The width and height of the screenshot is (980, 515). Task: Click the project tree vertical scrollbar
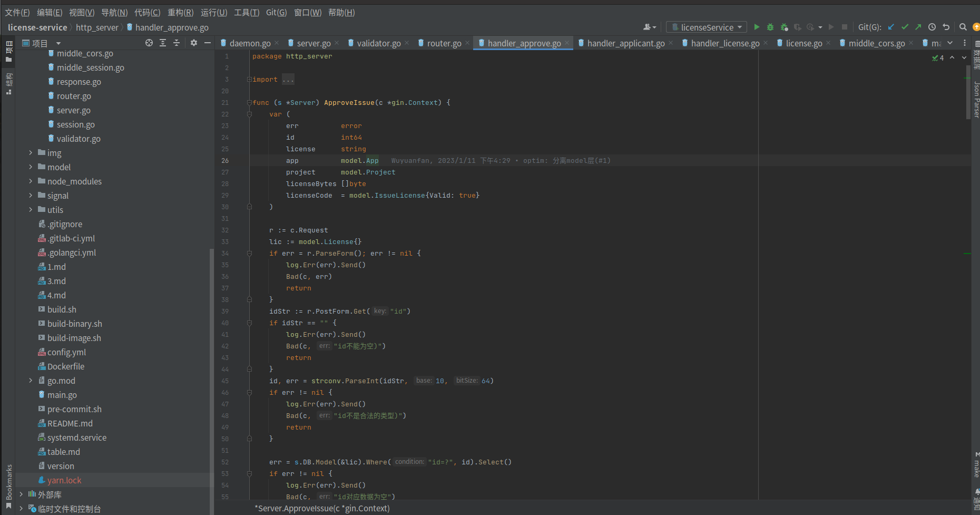coord(212,381)
